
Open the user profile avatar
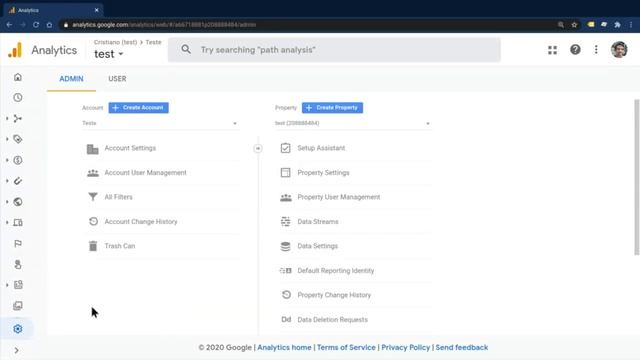(619, 49)
